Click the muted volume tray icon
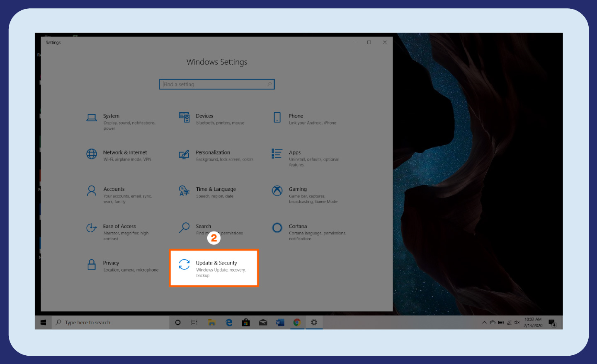The image size is (597, 364). click(x=517, y=323)
